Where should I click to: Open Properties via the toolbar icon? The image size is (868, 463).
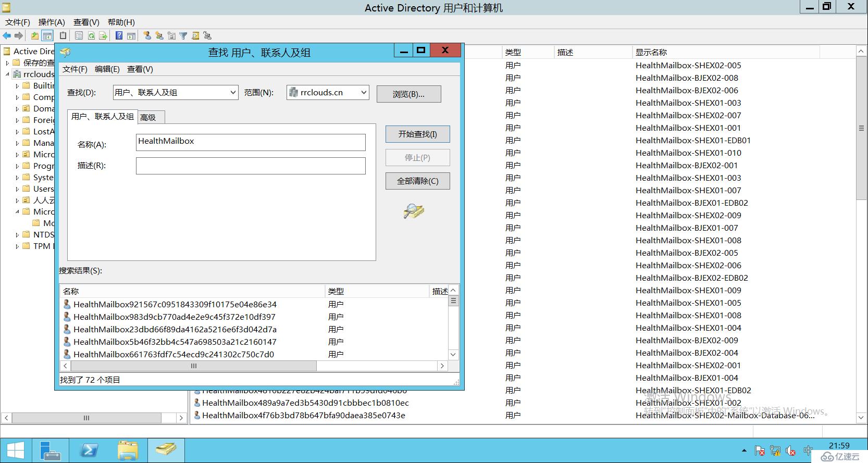[79, 36]
